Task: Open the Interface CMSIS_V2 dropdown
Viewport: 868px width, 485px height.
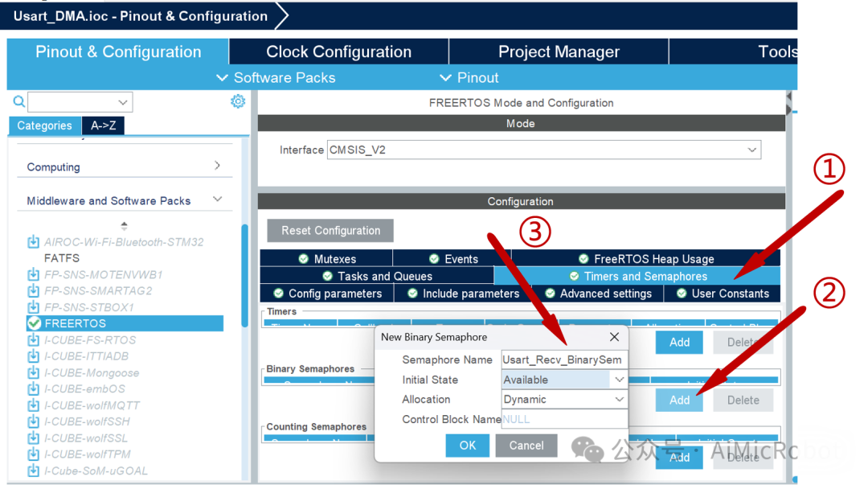Action: pyautogui.click(x=751, y=150)
